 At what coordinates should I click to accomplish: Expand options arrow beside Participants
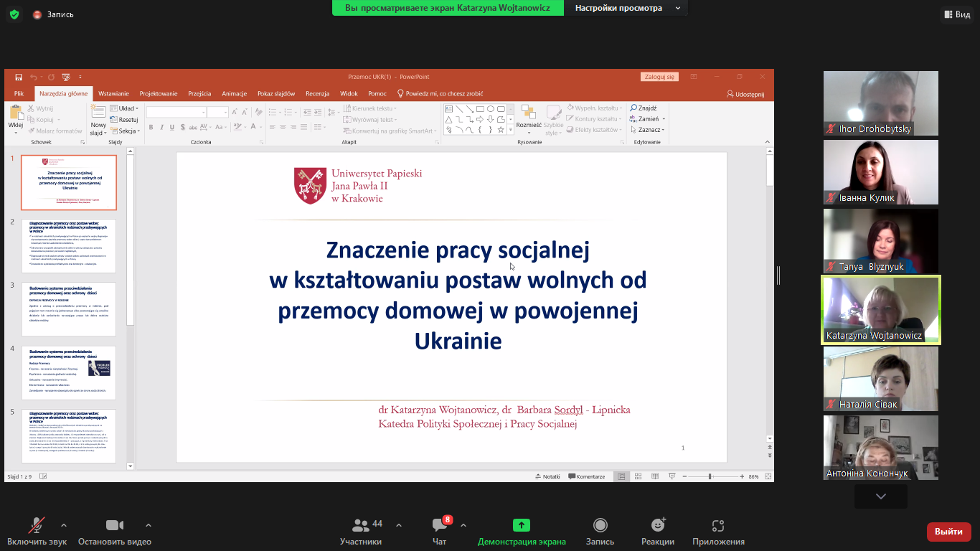[399, 525]
